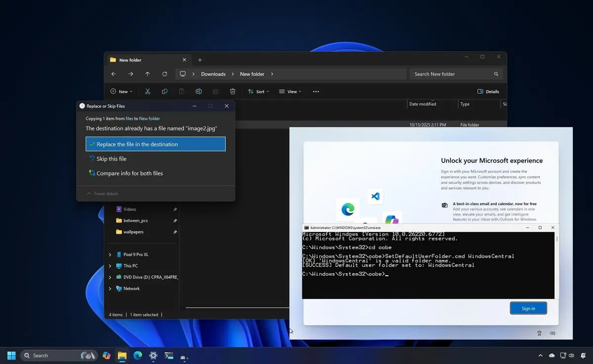Open Microsoft Edge from the taskbar
This screenshot has height=364, width=593.
(x=137, y=356)
